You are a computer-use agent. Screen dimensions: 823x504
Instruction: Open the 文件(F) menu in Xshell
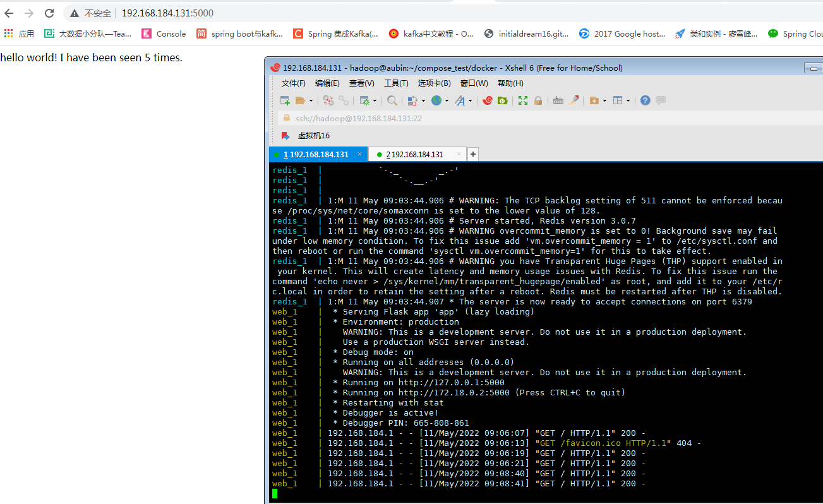coord(294,83)
